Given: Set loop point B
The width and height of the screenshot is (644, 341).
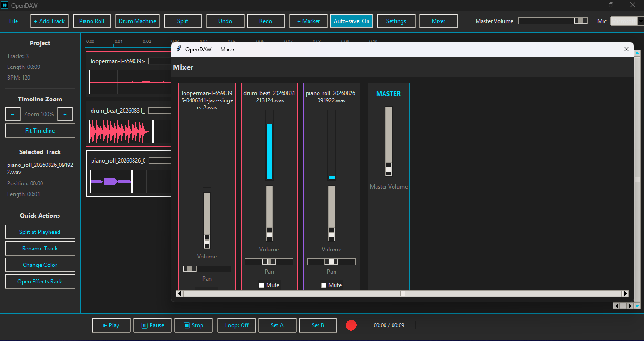Looking at the screenshot, I should pos(318,325).
